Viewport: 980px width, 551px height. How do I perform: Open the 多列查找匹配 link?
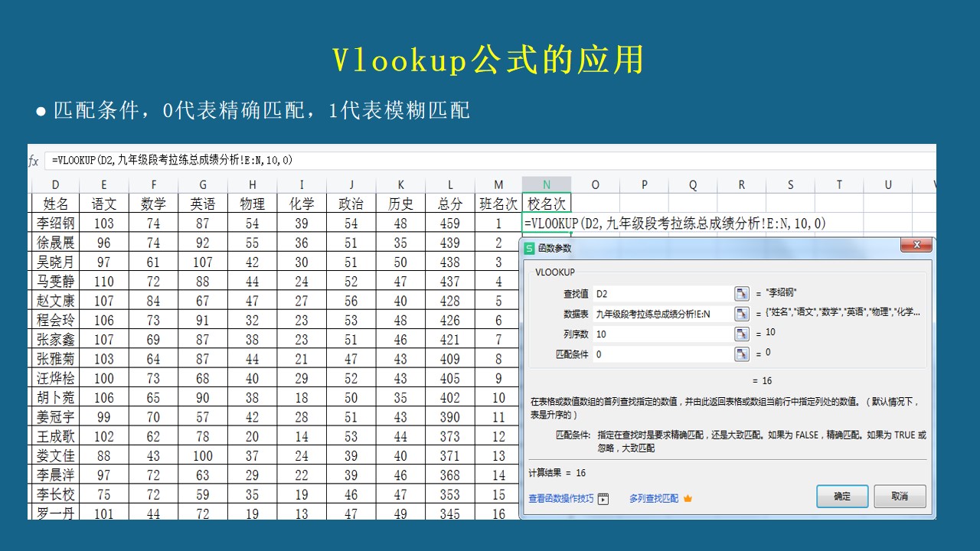click(x=654, y=499)
